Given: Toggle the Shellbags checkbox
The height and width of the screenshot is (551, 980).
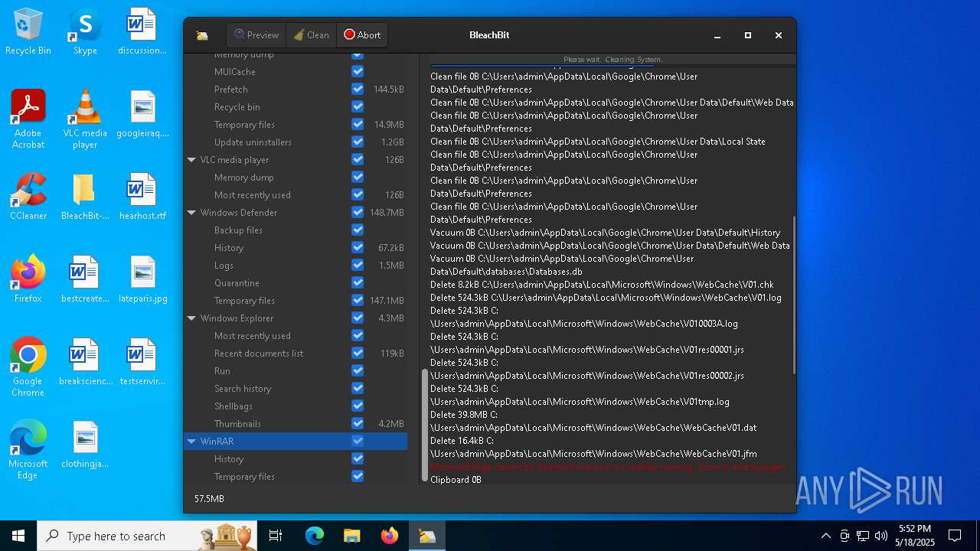Looking at the screenshot, I should coord(358,406).
